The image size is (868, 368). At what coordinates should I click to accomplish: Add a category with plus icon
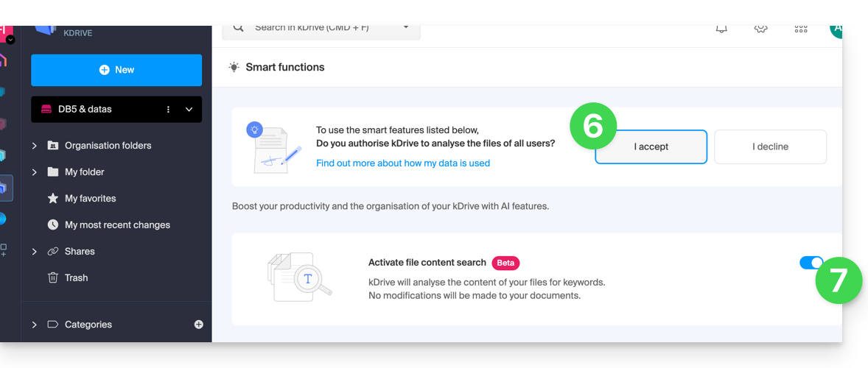pos(199,325)
